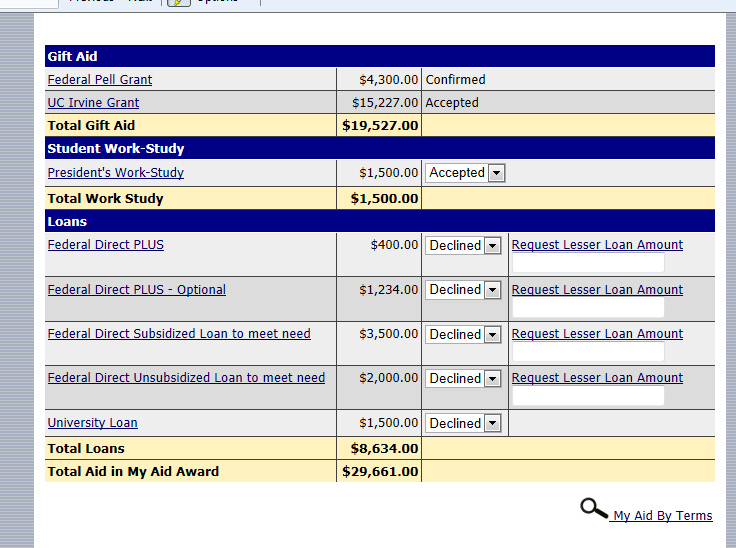Click the Accepted status for UC Irvine Grant

(452, 102)
